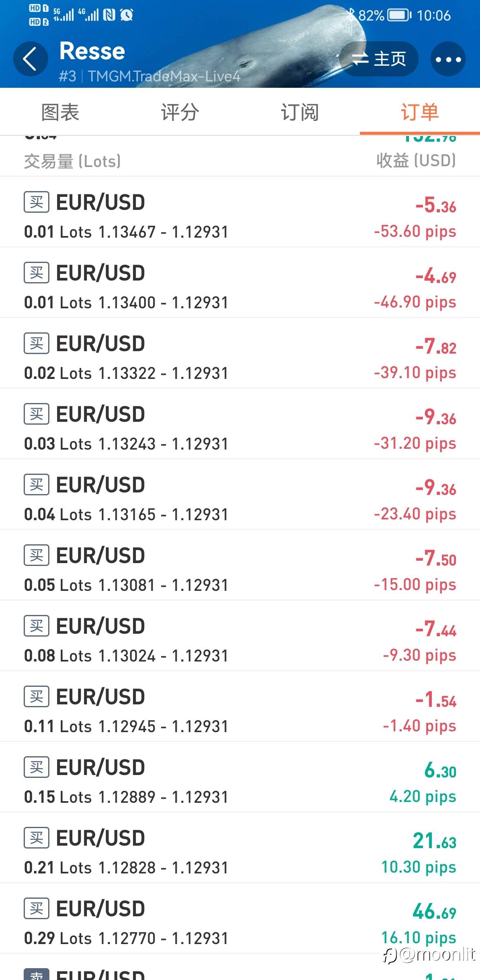Tap the 收益 (USD) column header
This screenshot has width=480, height=980.
coord(416,160)
